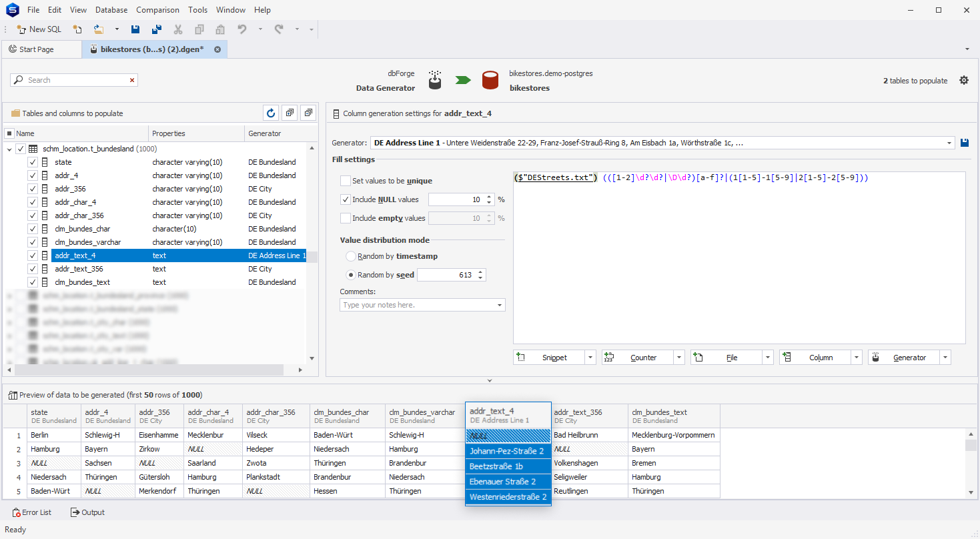Uncheck the state column checkbox

click(33, 162)
